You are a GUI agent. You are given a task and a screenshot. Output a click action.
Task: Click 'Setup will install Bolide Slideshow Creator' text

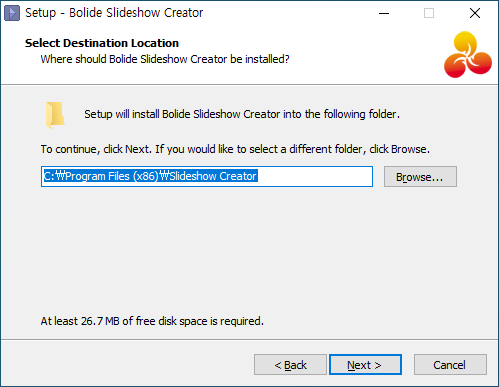click(242, 114)
